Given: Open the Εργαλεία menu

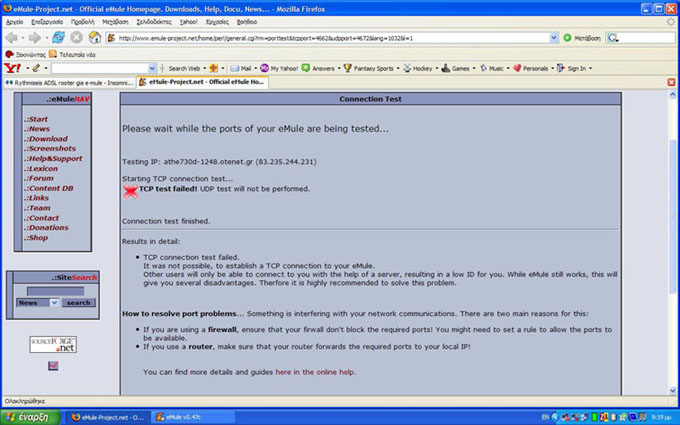Looking at the screenshot, I should click(x=217, y=22).
